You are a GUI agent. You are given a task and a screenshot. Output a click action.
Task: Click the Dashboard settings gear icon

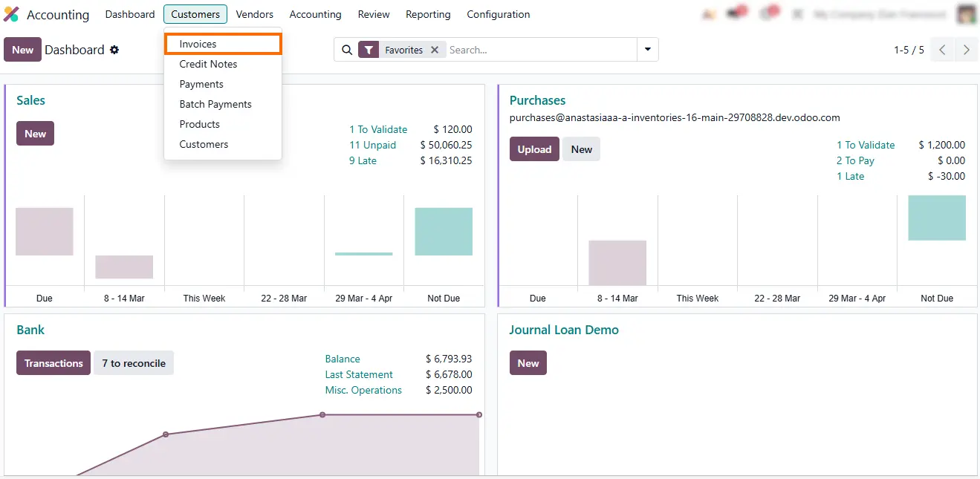coord(114,50)
